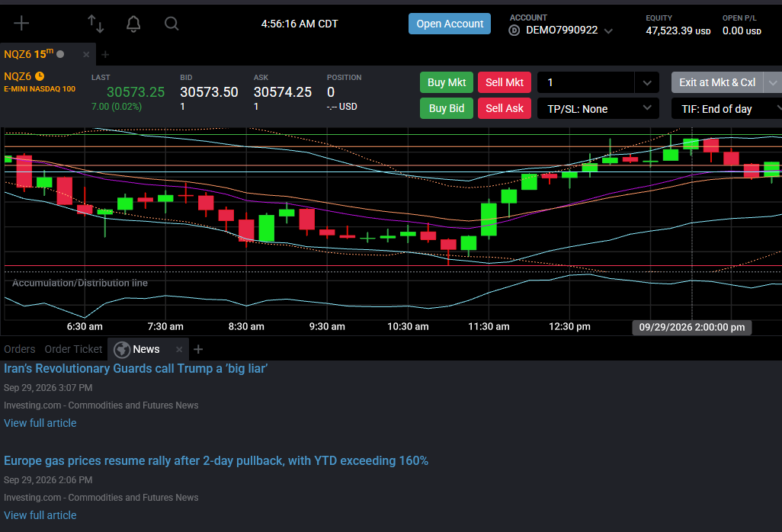Screen dimensions: 782x532
Task: Click the clock icon next to NQZ6
Action: 40,76
